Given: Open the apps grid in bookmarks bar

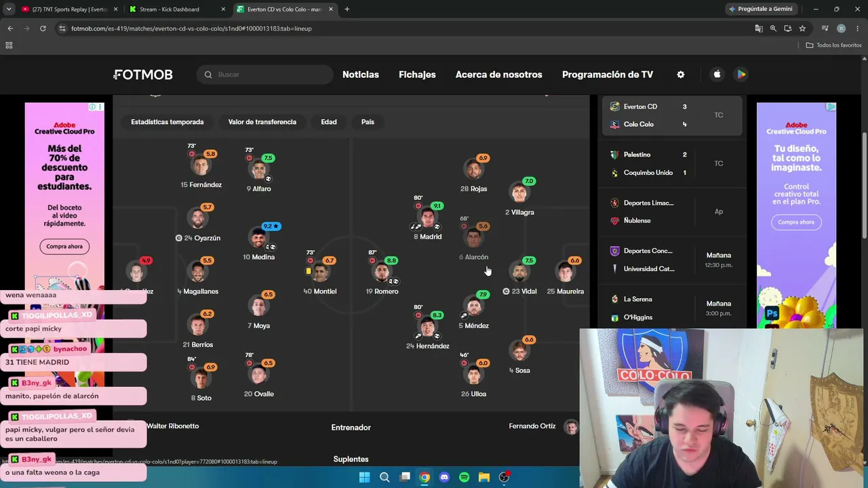Looking at the screenshot, I should (9, 45).
